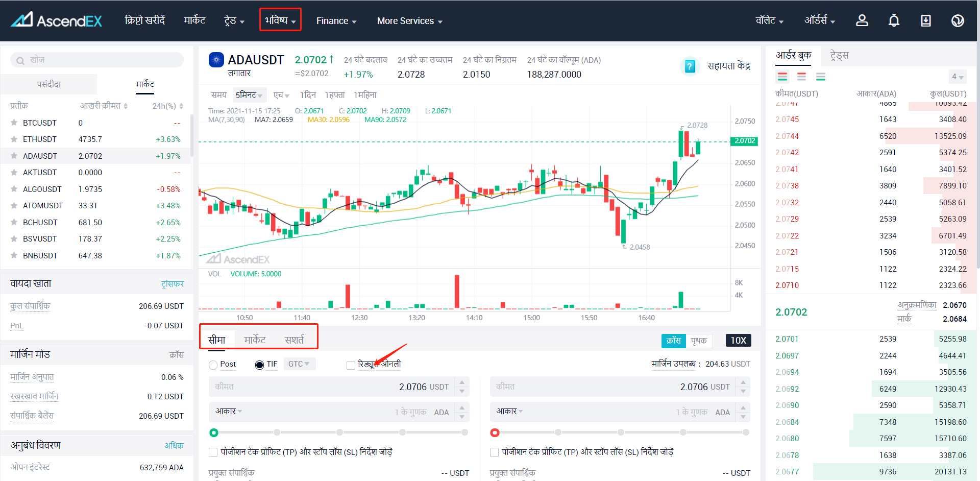This screenshot has width=980, height=481.
Task: Open the 5मिनट chart interval dropdown
Action: click(x=249, y=95)
